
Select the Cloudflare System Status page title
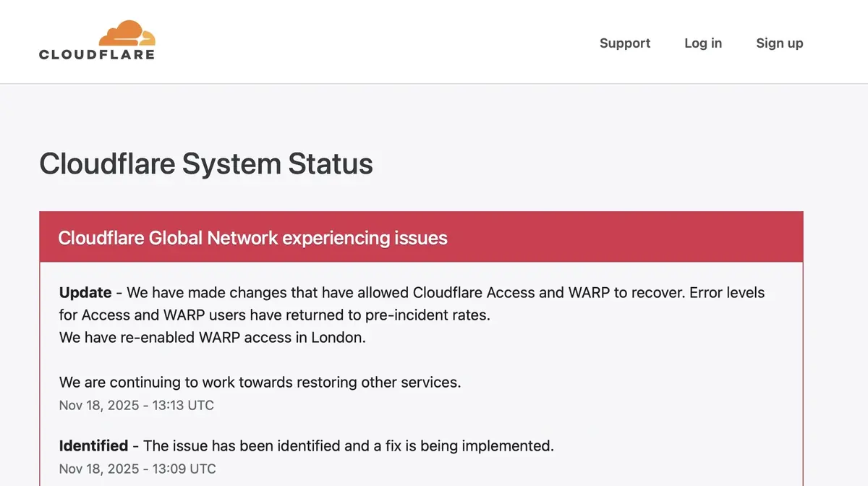[x=207, y=164]
